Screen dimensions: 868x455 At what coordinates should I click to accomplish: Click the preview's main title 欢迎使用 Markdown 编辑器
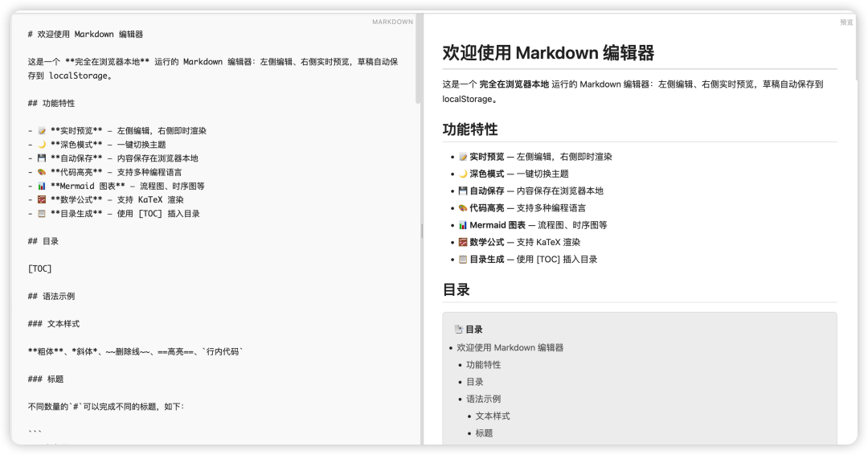548,53
